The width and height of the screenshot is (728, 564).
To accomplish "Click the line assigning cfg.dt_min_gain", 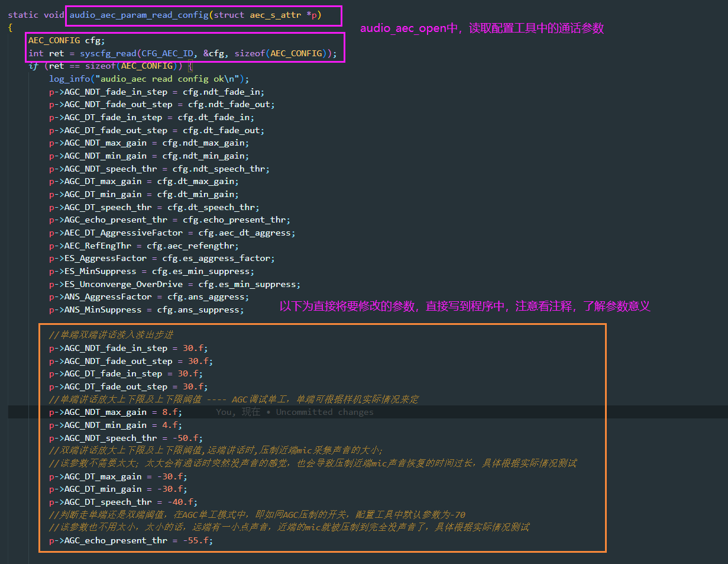I will 144,194.
